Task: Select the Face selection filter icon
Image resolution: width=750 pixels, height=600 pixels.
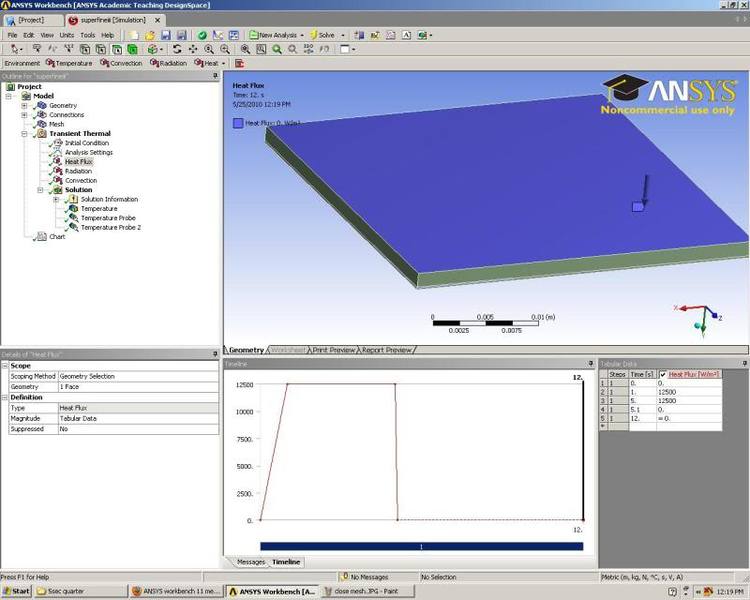Action: 117,49
